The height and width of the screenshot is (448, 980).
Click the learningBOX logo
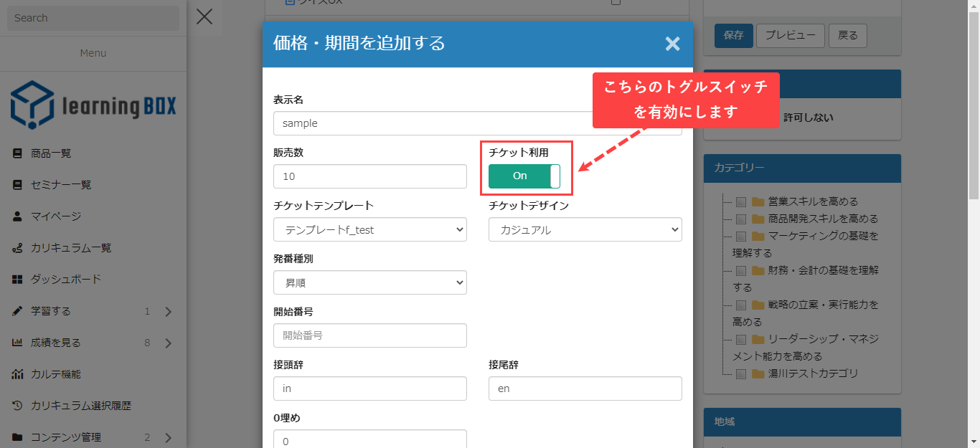[x=93, y=105]
